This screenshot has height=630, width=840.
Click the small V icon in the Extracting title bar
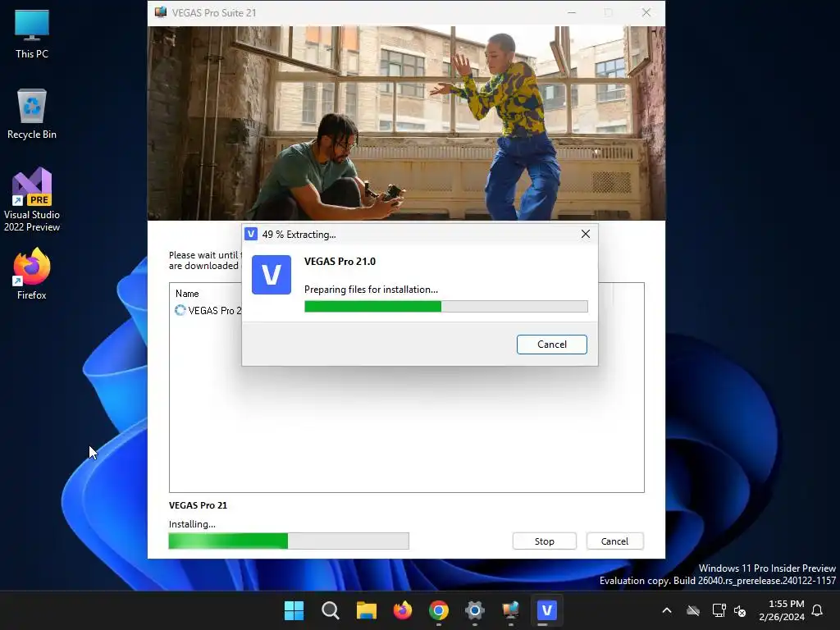coord(251,234)
